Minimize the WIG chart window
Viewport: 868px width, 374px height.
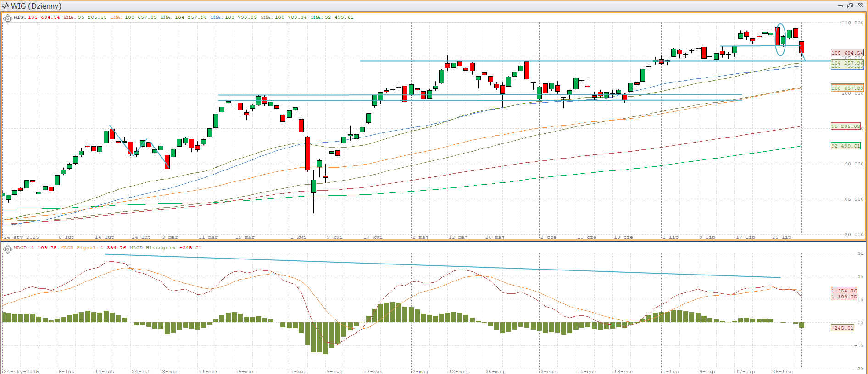click(x=840, y=6)
